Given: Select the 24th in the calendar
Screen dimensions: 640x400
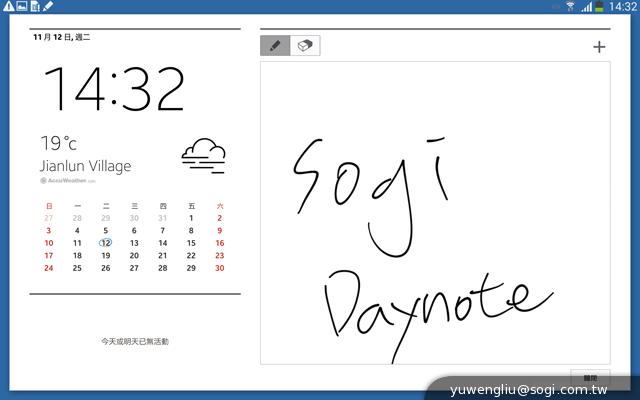Looking at the screenshot, I should [49, 268].
